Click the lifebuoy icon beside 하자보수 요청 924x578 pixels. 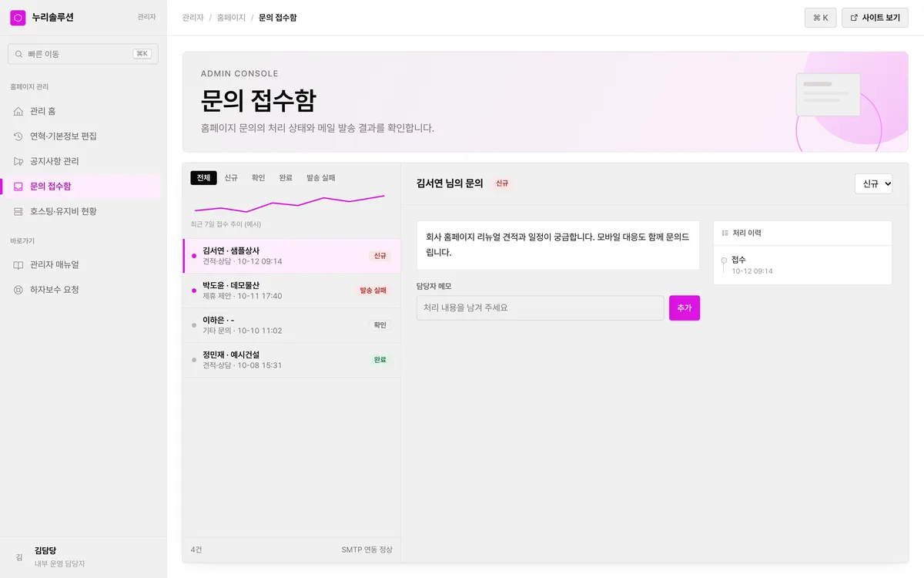18,290
